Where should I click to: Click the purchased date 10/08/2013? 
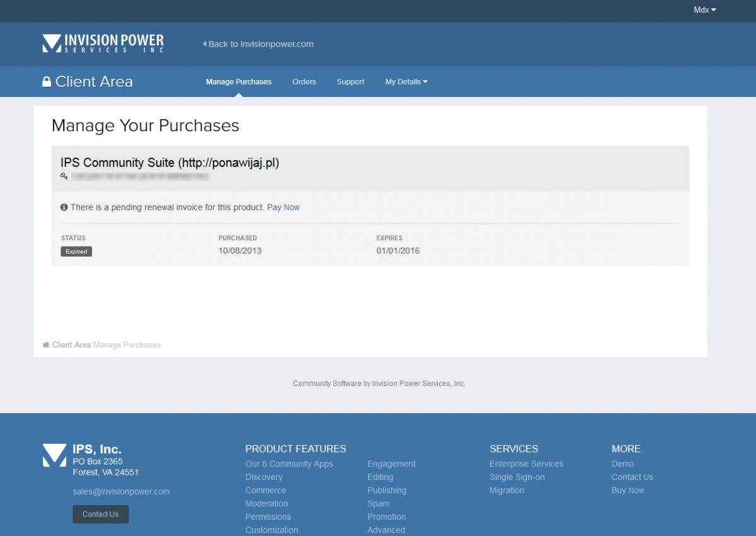point(240,251)
